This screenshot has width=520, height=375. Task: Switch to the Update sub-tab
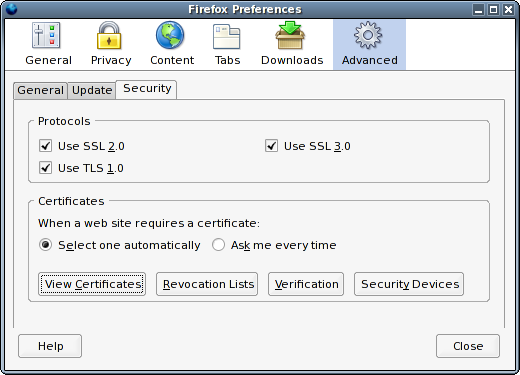pos(92,90)
